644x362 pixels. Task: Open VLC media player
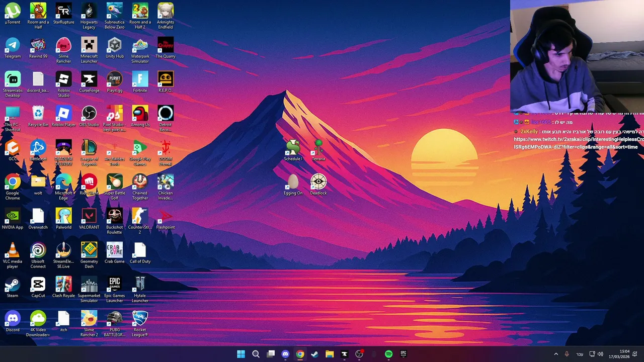(13, 255)
